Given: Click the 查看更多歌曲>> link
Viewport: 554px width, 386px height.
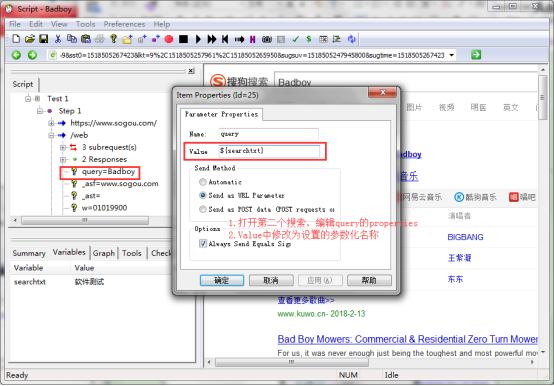Looking at the screenshot, I should tap(306, 301).
